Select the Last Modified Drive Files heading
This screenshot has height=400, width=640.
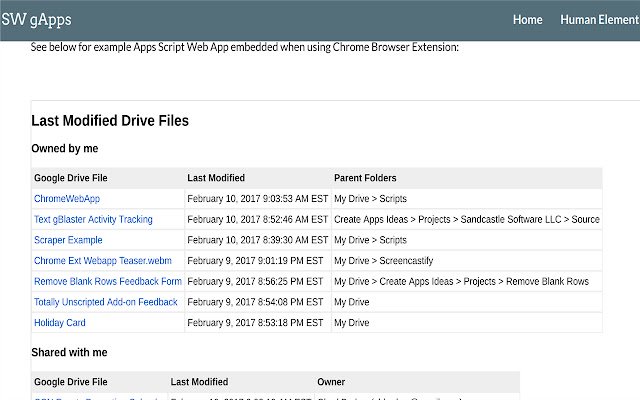tap(110, 121)
